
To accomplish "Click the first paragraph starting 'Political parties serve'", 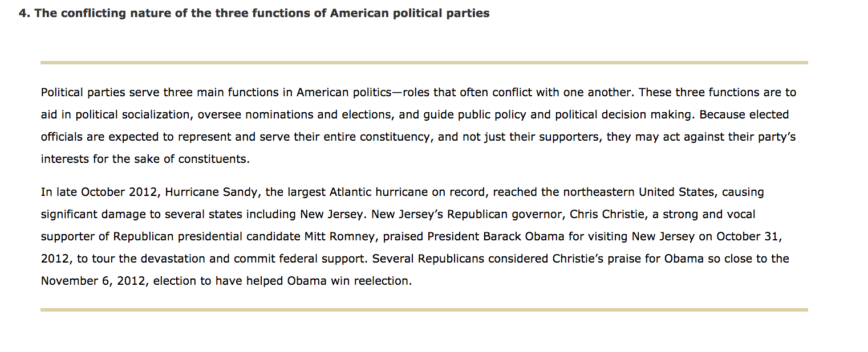I will tap(419, 125).
